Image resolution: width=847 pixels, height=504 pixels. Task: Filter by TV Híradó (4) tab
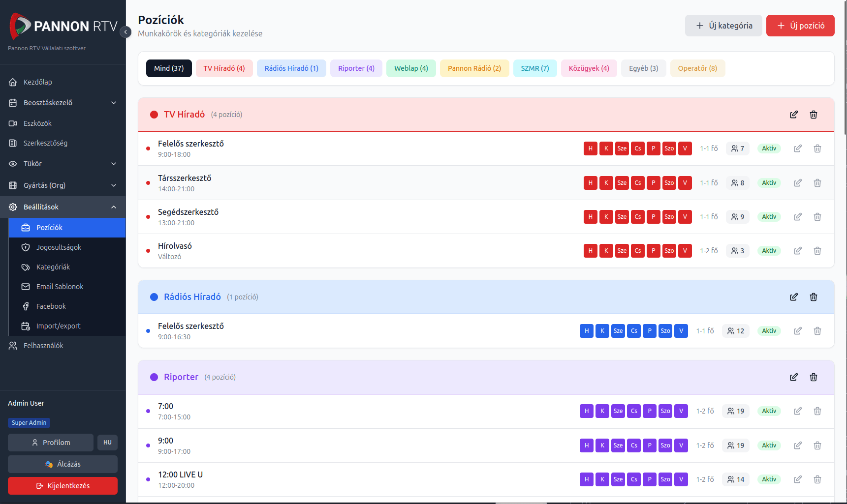pos(224,68)
